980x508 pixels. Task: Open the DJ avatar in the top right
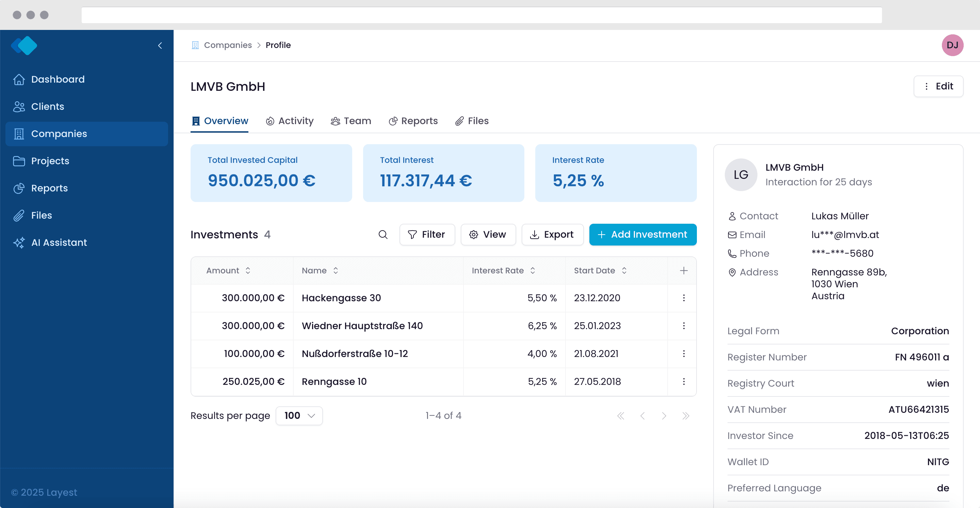(x=952, y=45)
